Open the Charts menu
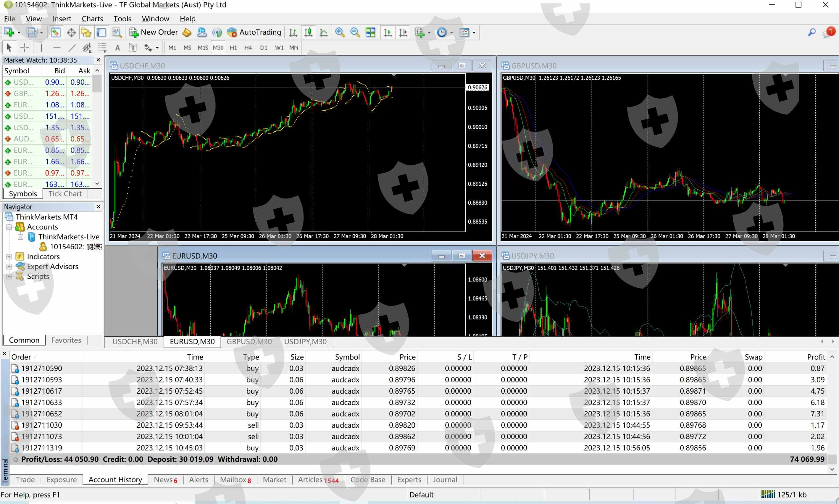The width and height of the screenshot is (839, 504). pos(92,19)
